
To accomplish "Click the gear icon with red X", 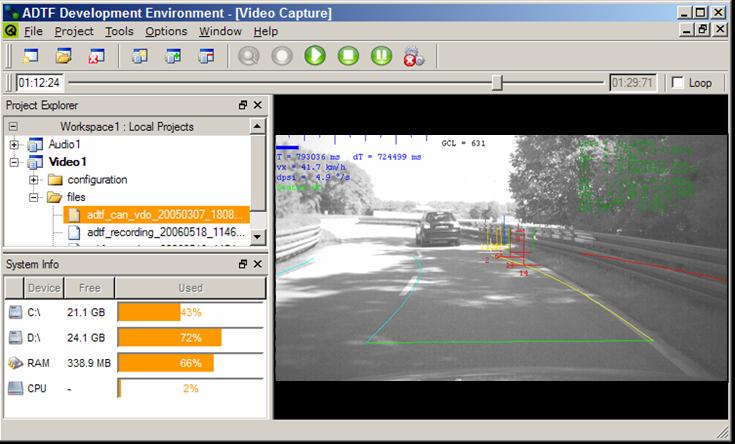I will coord(413,57).
